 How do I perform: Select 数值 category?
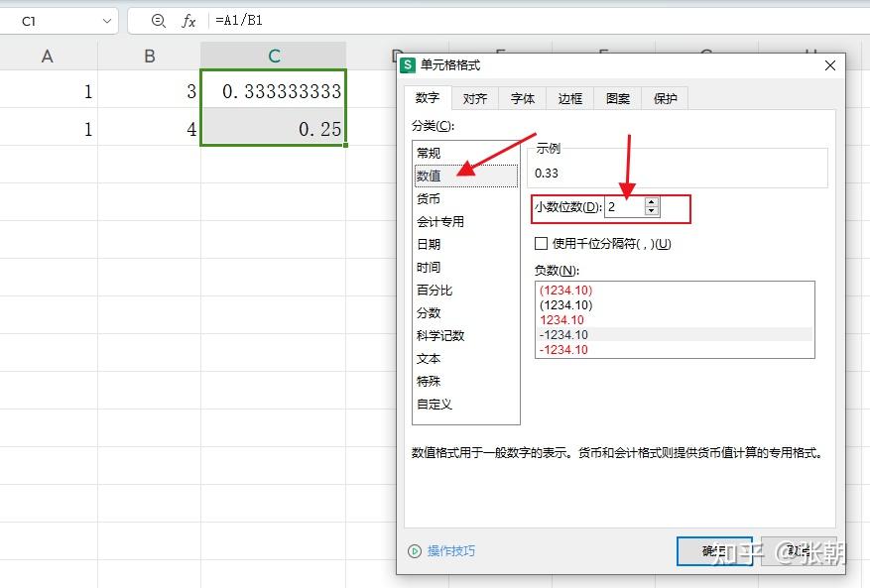pos(465,176)
